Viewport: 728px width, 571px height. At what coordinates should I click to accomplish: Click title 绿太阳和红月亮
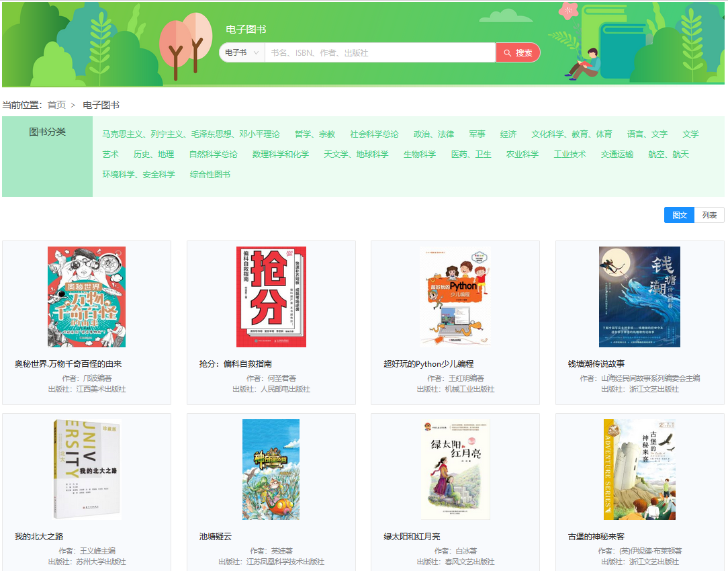click(412, 537)
